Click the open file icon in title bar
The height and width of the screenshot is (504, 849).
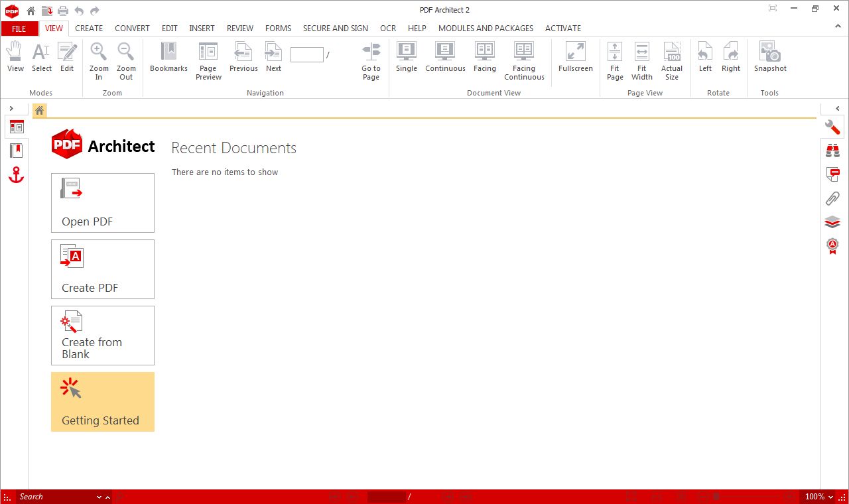[46, 11]
